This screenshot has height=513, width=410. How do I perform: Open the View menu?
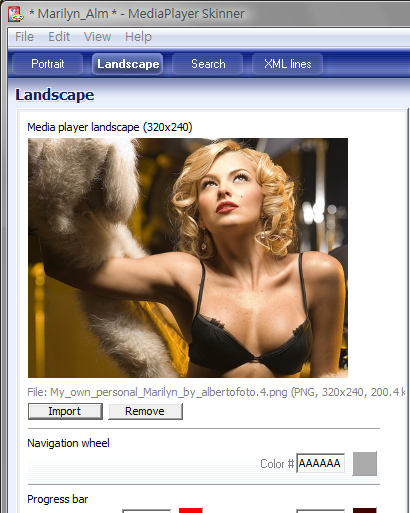point(97,37)
